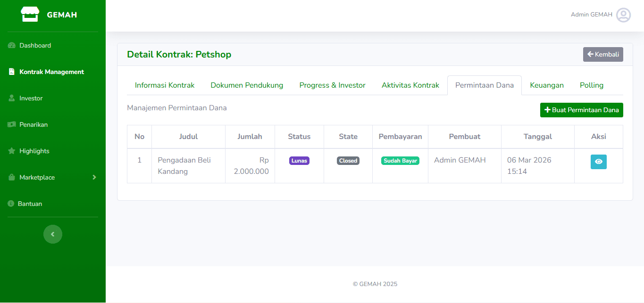The image size is (644, 303).
Task: Open the Keuangan tab
Action: click(546, 85)
